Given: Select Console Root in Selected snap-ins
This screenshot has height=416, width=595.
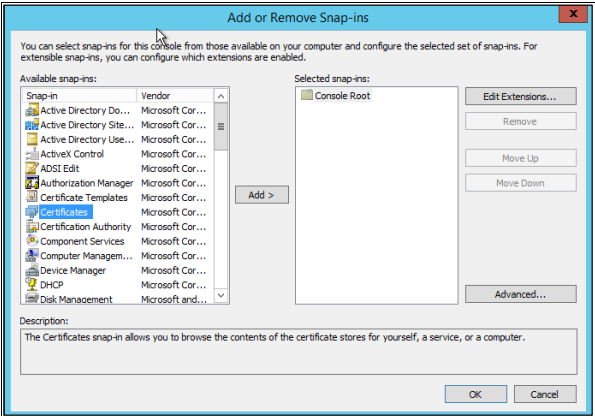Looking at the screenshot, I should coord(342,96).
